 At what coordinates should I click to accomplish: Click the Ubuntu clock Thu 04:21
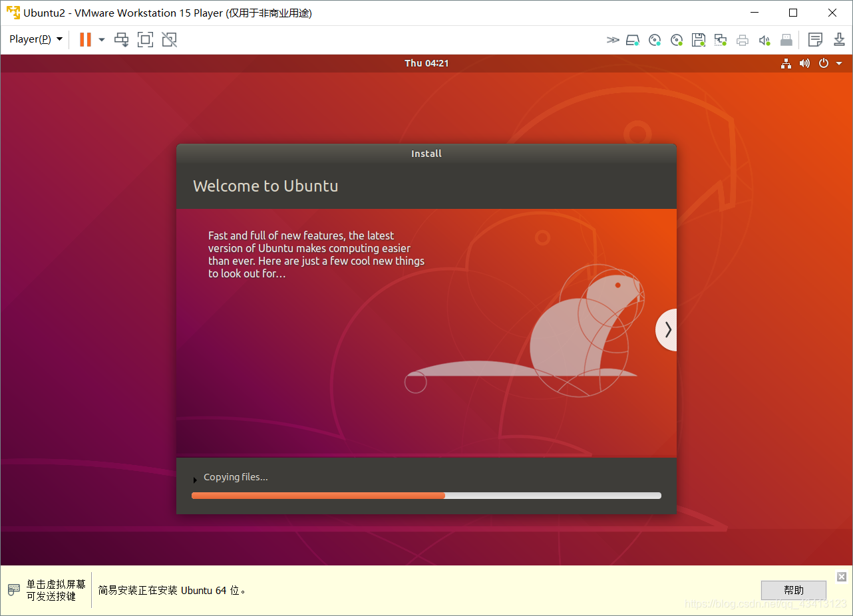click(426, 63)
